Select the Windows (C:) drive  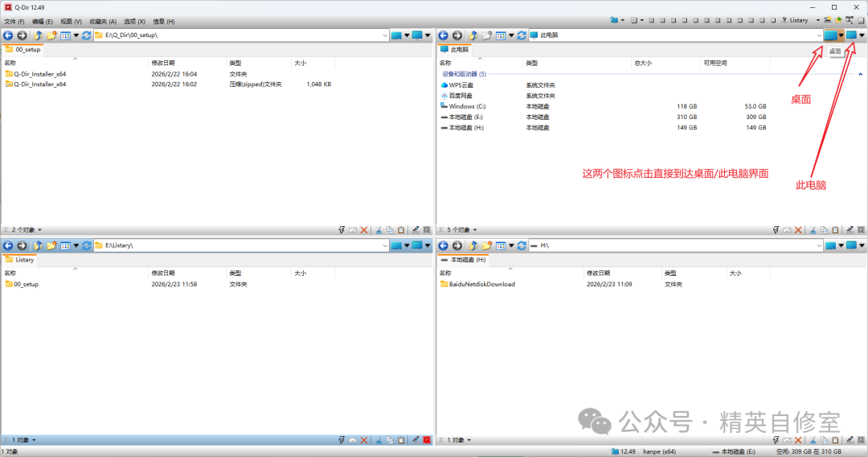coord(467,106)
